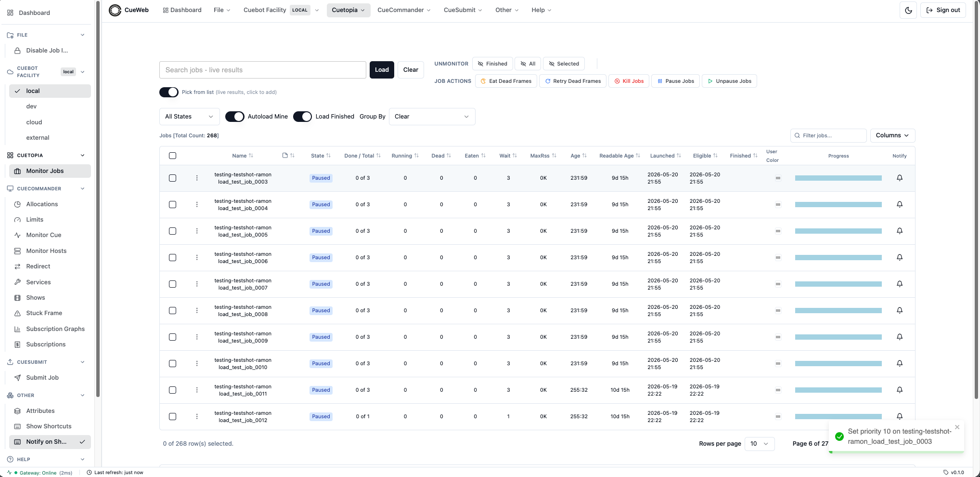980x477 pixels.
Task: Click notify bell for load_test_job_0003
Action: 899,178
